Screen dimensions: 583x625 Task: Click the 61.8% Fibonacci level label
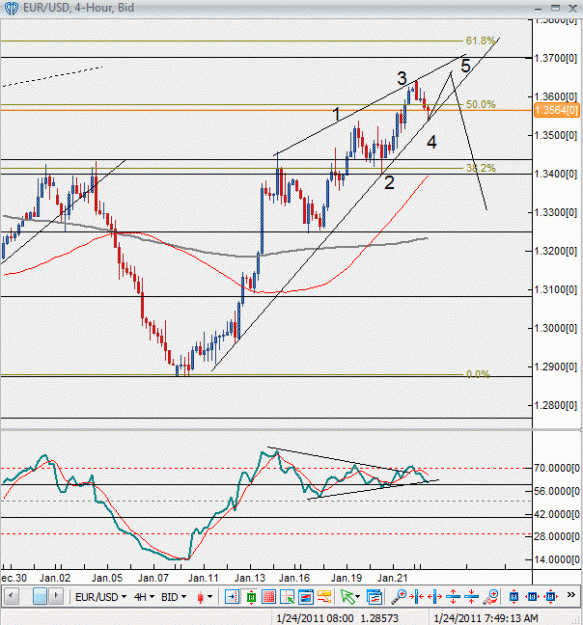(480, 41)
